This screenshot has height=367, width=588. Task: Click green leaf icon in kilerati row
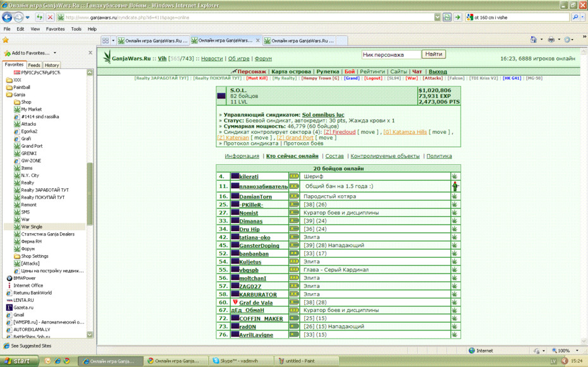pyautogui.click(x=455, y=176)
